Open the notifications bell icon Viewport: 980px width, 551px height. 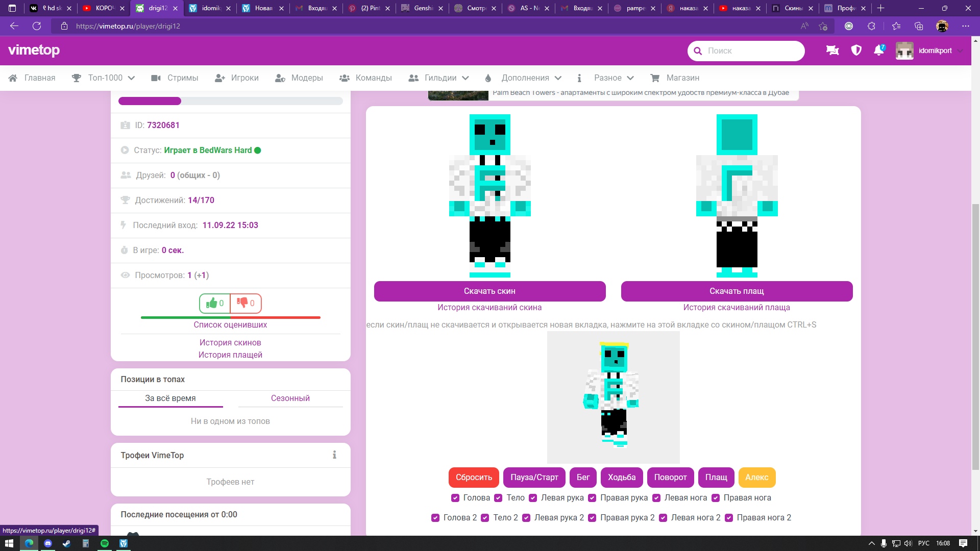click(878, 50)
